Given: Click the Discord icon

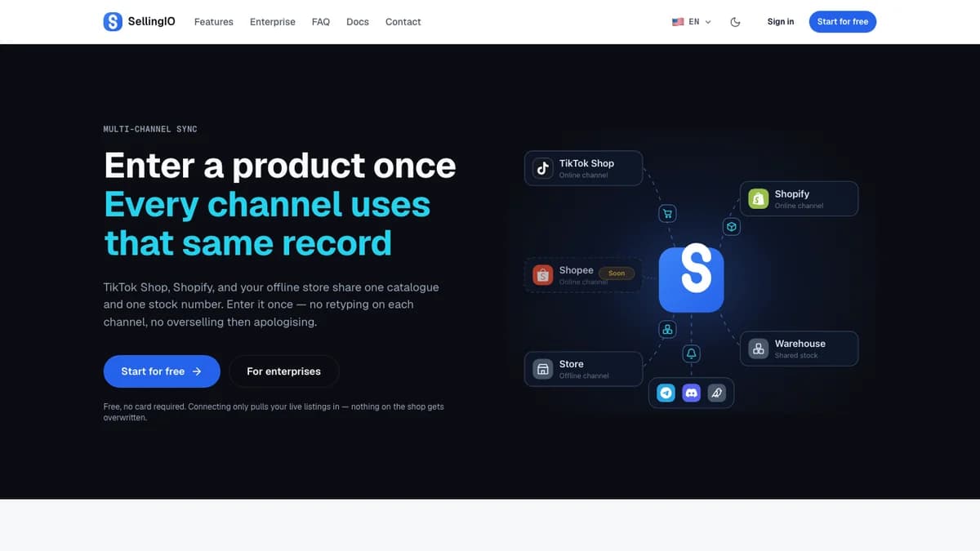Looking at the screenshot, I should click(692, 393).
